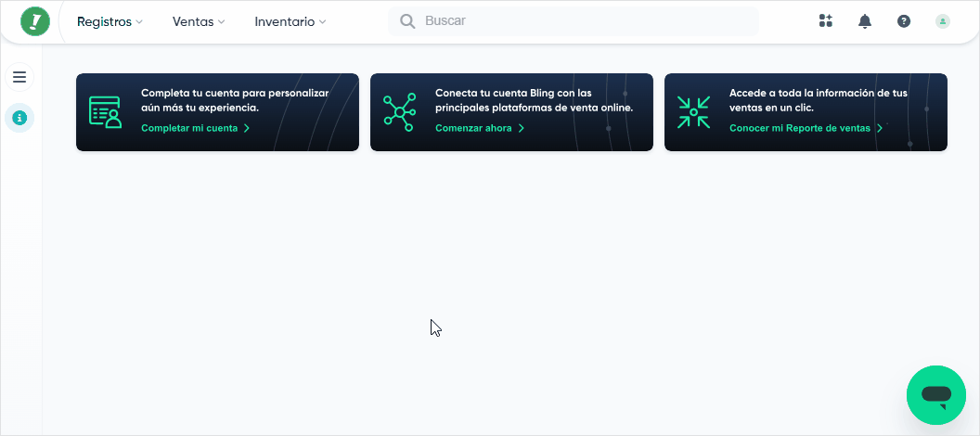Follow the Comenzar ahora link
The height and width of the screenshot is (436, 980).
coord(480,128)
